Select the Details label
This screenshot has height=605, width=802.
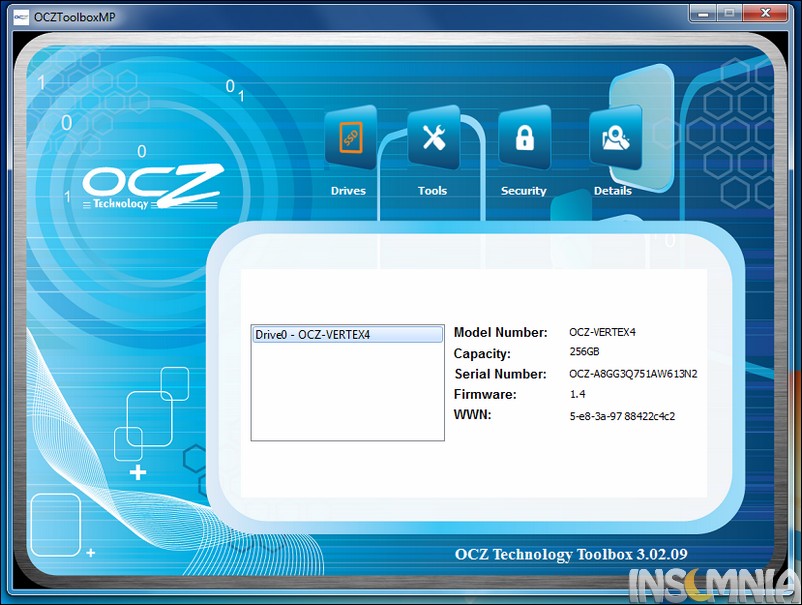(613, 191)
